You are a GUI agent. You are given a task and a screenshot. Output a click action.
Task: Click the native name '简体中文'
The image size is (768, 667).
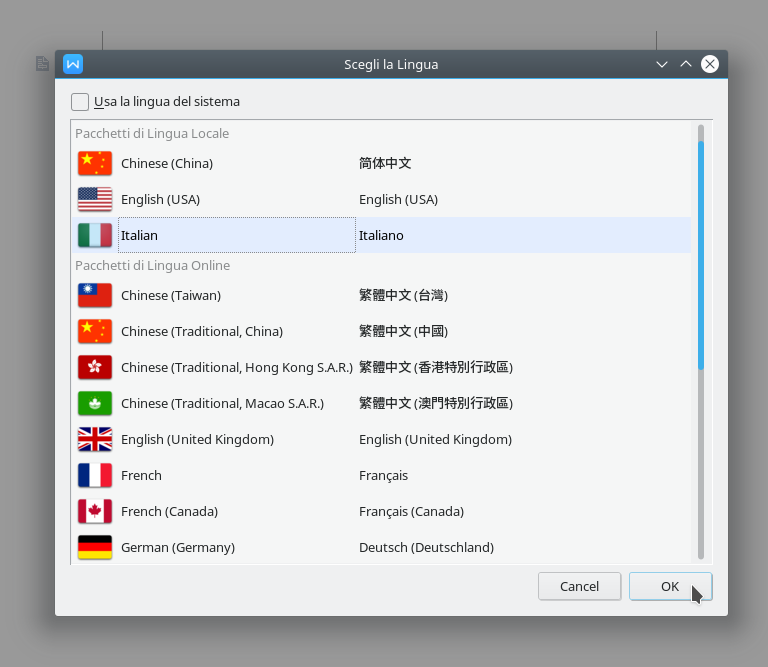click(x=385, y=164)
